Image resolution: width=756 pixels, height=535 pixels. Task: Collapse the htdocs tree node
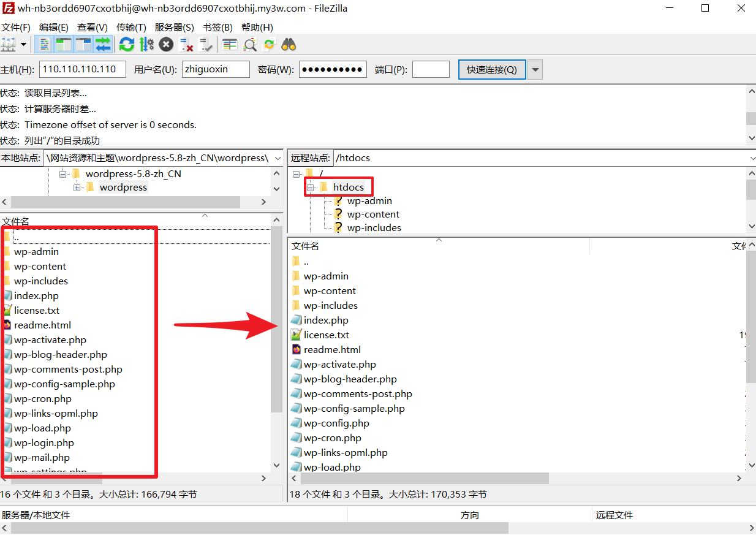pyautogui.click(x=310, y=188)
